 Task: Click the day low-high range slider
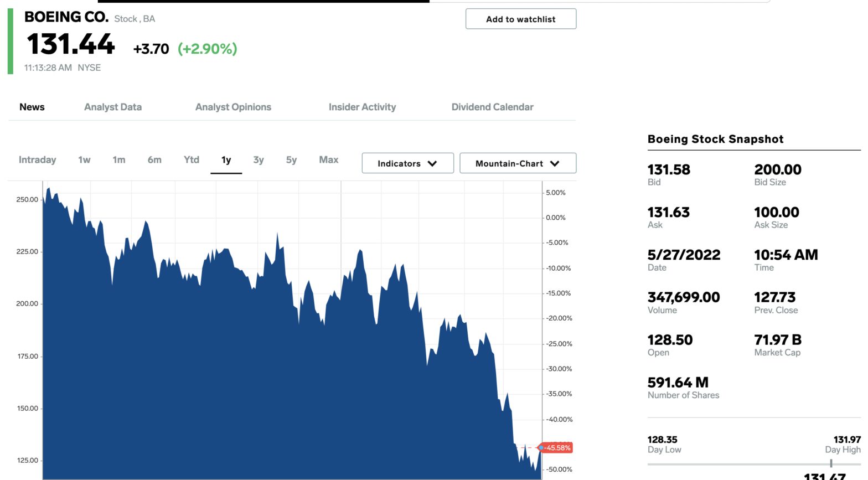pyautogui.click(x=754, y=464)
